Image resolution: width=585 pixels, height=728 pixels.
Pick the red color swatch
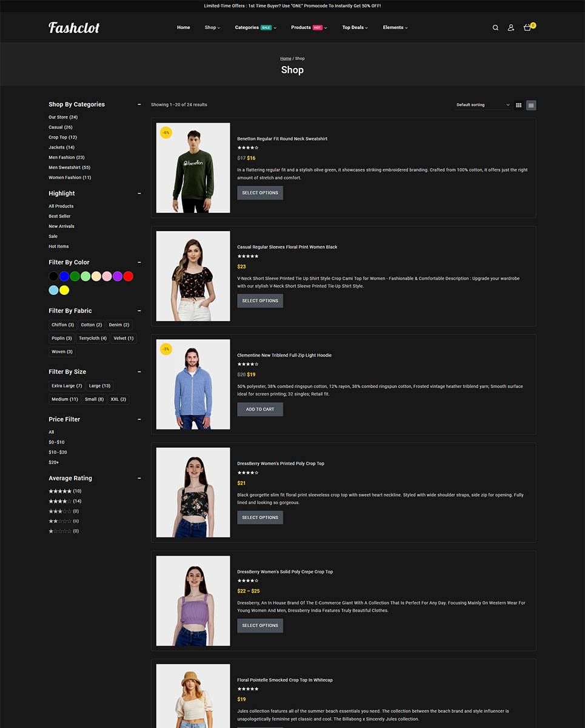[128, 277]
